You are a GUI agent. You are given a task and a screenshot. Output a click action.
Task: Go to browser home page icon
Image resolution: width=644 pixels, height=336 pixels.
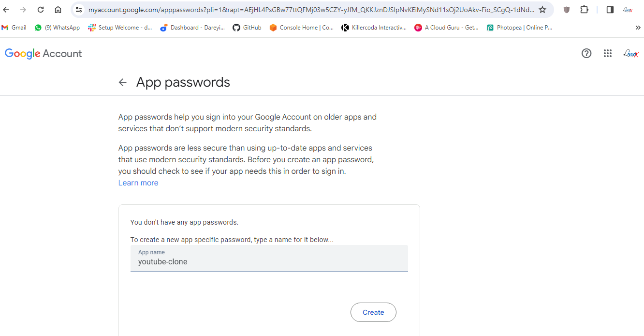[58, 10]
